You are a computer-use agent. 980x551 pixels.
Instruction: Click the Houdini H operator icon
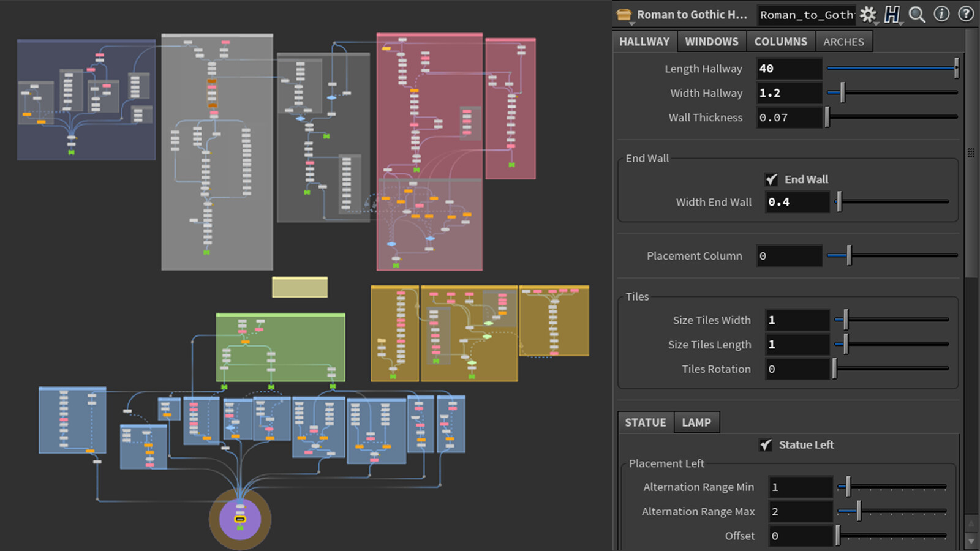[892, 15]
